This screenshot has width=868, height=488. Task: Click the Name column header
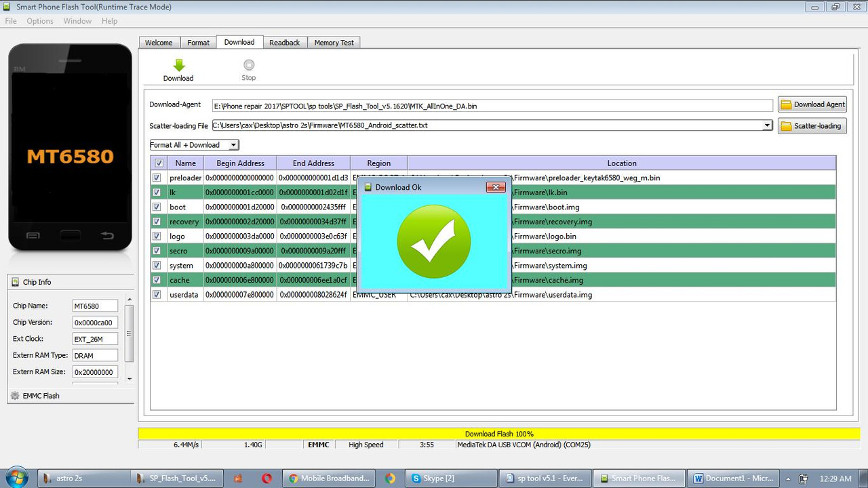tap(185, 163)
